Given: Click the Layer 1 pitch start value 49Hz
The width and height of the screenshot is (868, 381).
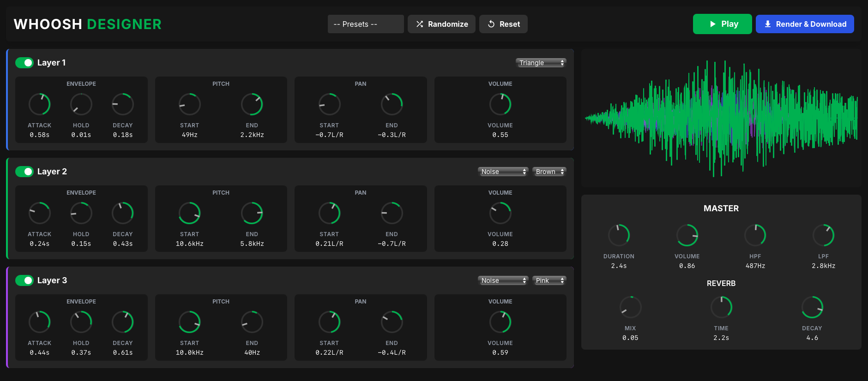Looking at the screenshot, I should pos(190,135).
